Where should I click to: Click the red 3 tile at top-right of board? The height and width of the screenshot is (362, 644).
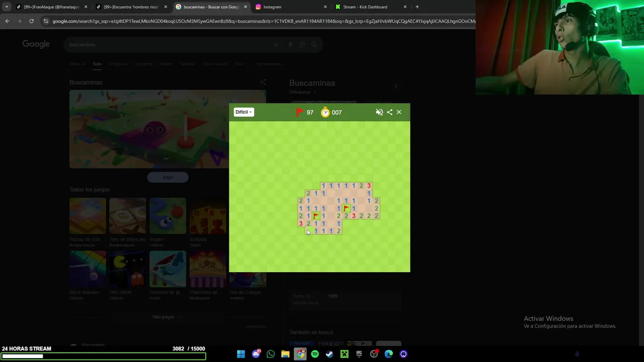tap(369, 186)
